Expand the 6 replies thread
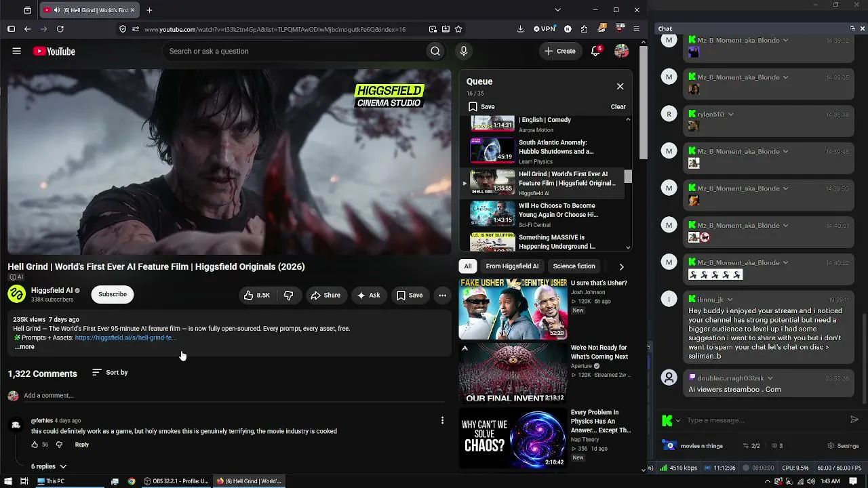Screen dimensions: 868x488 tap(49, 466)
